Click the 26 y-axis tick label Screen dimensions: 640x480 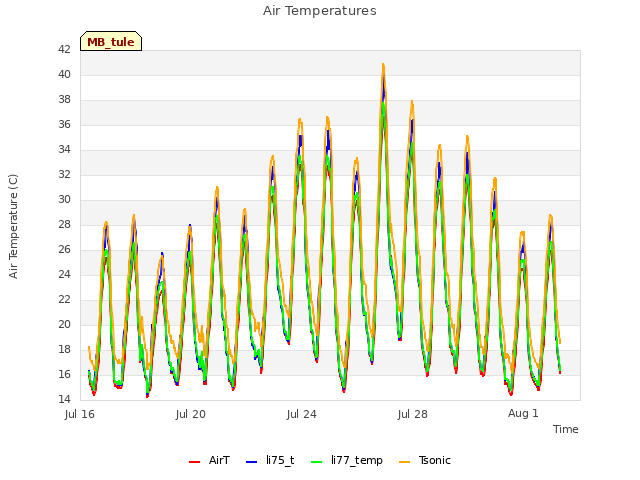[x=64, y=249]
